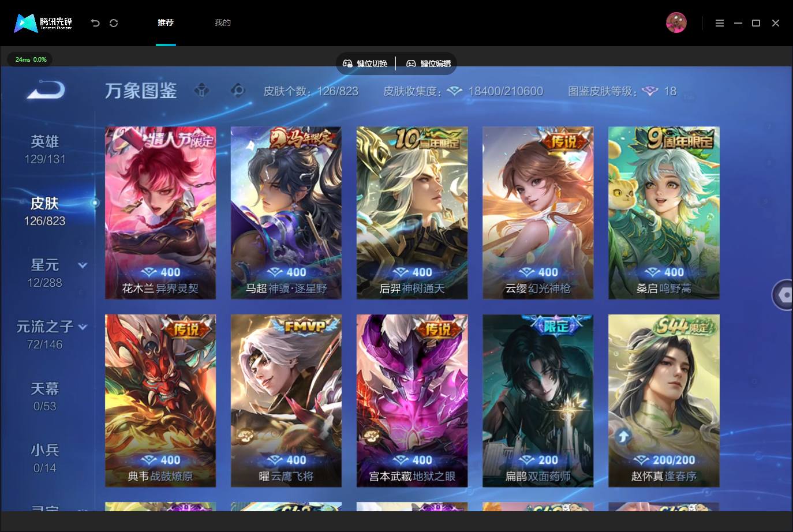Open the floating side panel handle

[783, 295]
